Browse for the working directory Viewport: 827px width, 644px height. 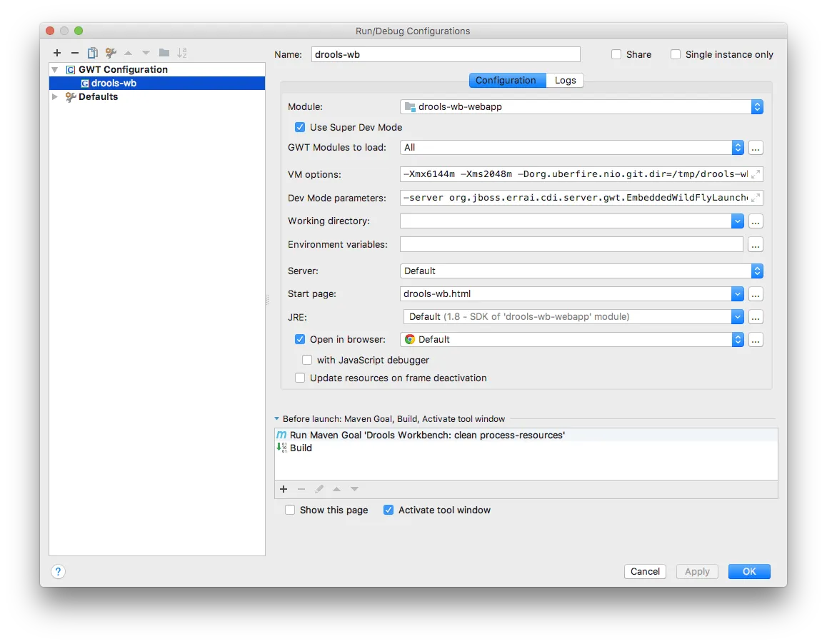pos(756,221)
